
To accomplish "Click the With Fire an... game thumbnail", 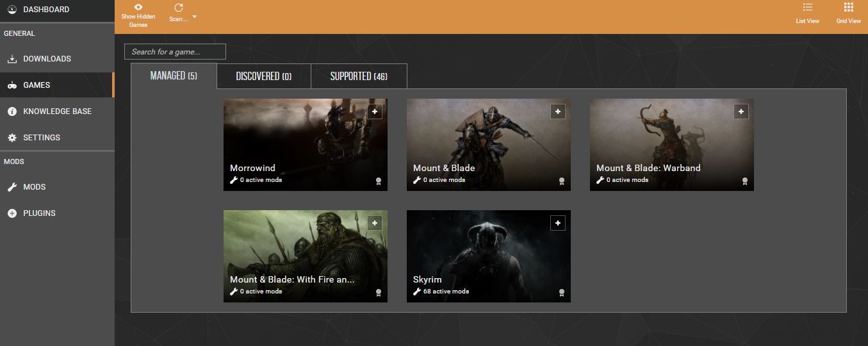I will (x=306, y=256).
